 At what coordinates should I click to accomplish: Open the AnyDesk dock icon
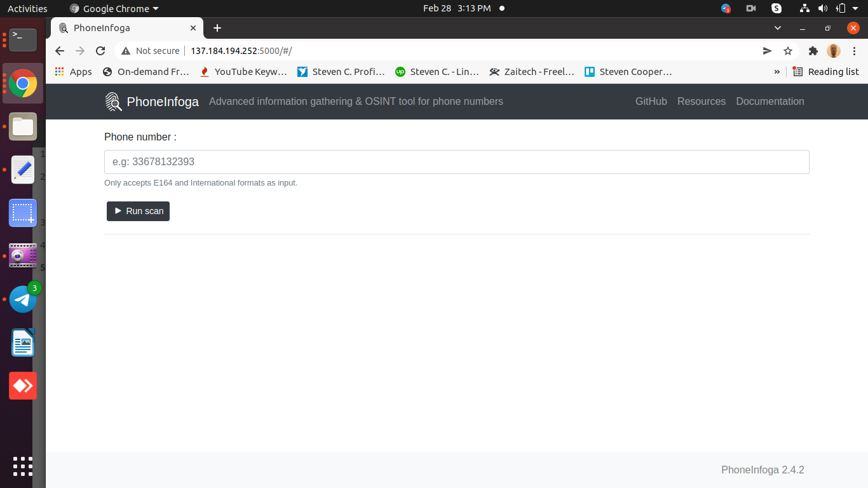pos(23,386)
